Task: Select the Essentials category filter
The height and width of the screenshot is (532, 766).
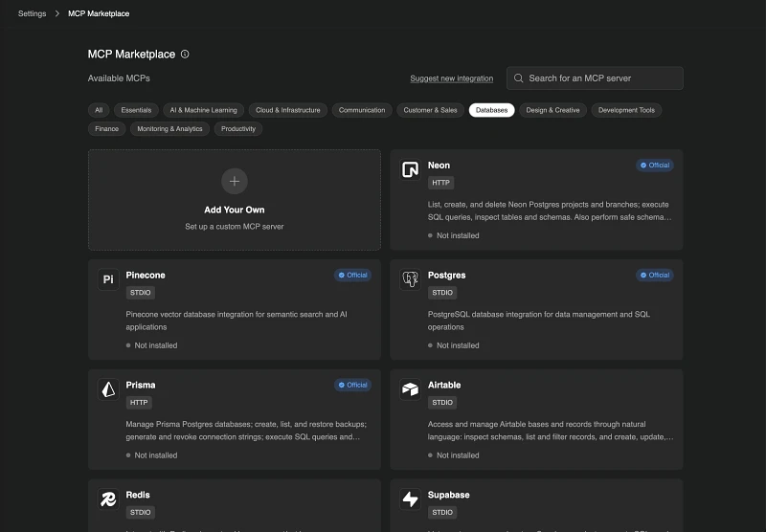Action: point(136,110)
